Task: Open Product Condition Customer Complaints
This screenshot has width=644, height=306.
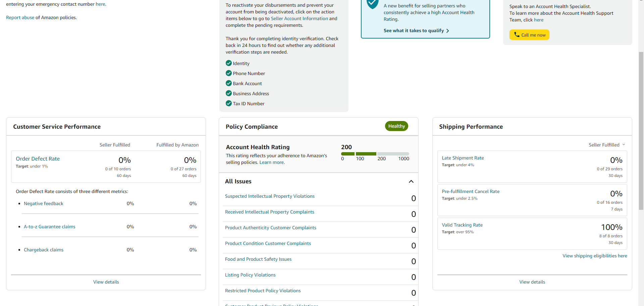Action: click(x=268, y=243)
